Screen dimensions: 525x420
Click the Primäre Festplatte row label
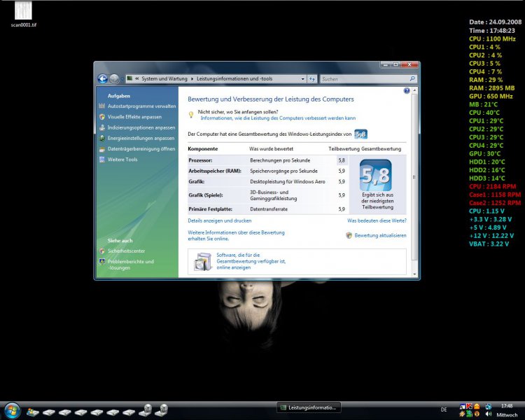(210, 209)
